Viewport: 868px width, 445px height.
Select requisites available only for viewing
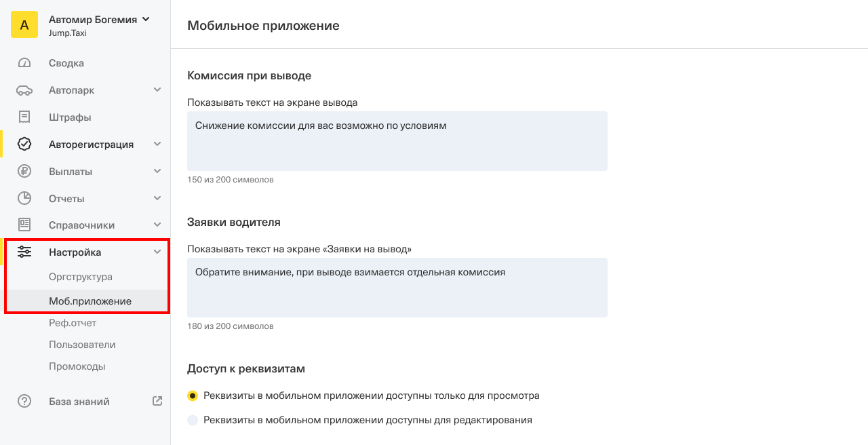(193, 395)
